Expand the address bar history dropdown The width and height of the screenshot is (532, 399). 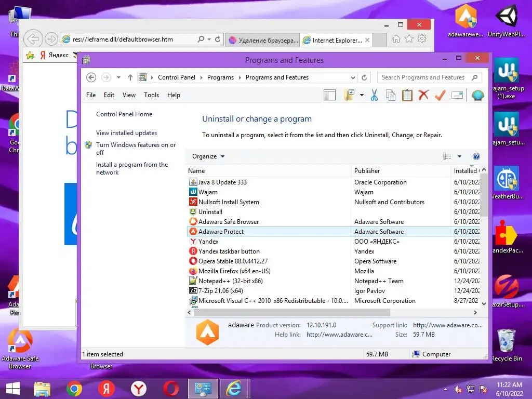[353, 78]
